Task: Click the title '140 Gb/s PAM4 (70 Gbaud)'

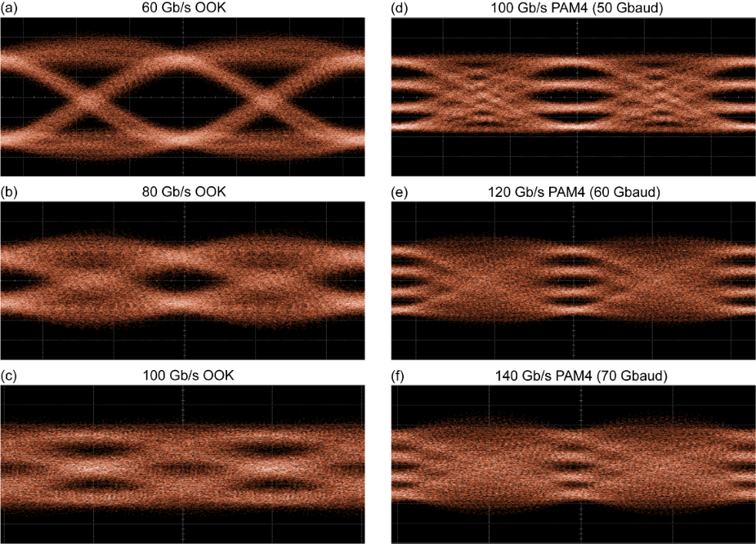Action: point(581,376)
